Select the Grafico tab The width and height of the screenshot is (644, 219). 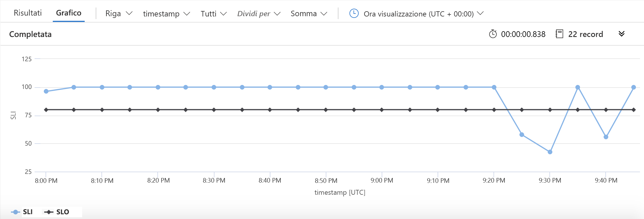[69, 13]
